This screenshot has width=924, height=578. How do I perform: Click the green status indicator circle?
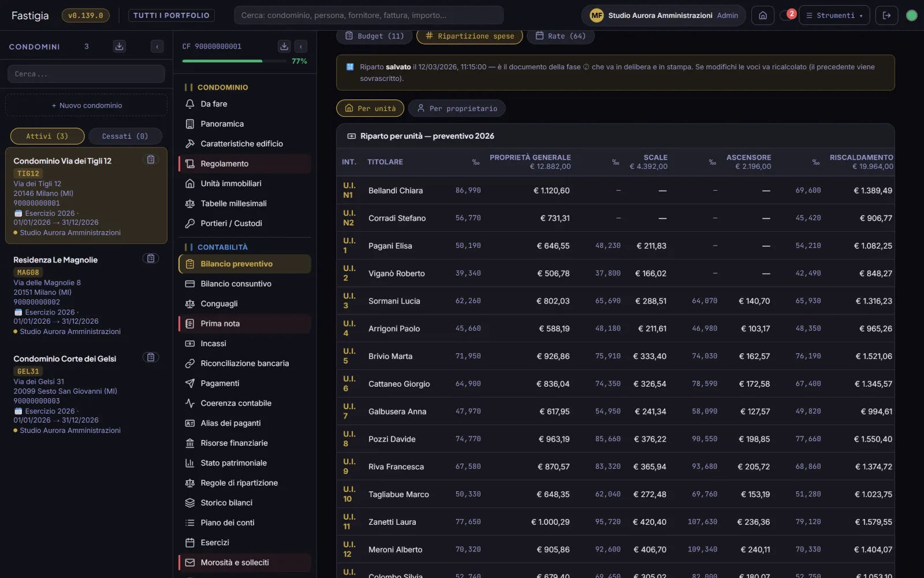912,16
